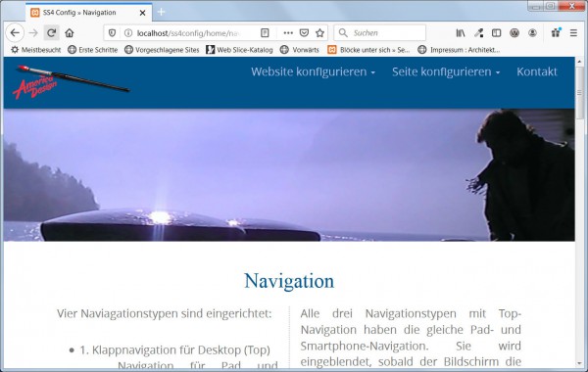Open the Kontakt page
Image resolution: width=588 pixels, height=372 pixels.
[x=537, y=71]
